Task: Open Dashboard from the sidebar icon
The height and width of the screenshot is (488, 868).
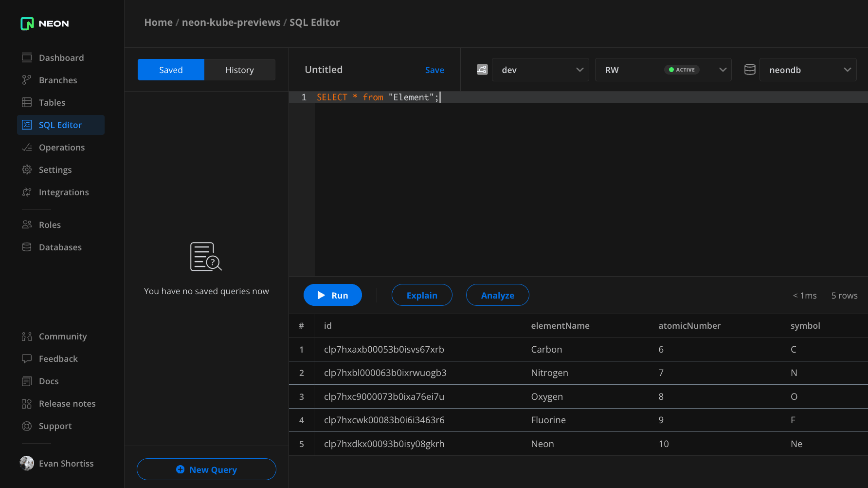Action: 27,57
